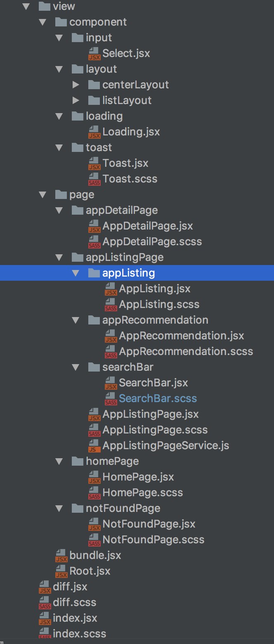Screen dimensions: 274x644
Task: Open the AppListingPage.jsx file
Action: click(x=150, y=414)
